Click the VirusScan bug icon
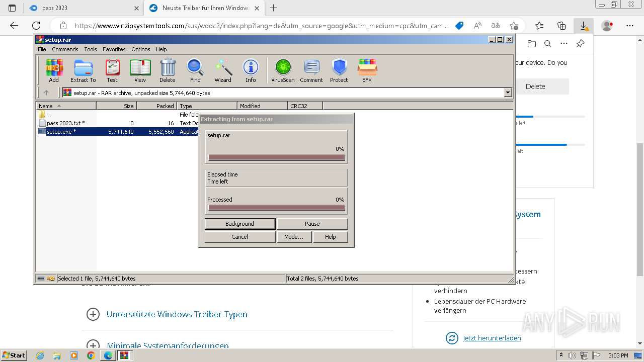Screen dimensions: 644x362 [283, 70]
